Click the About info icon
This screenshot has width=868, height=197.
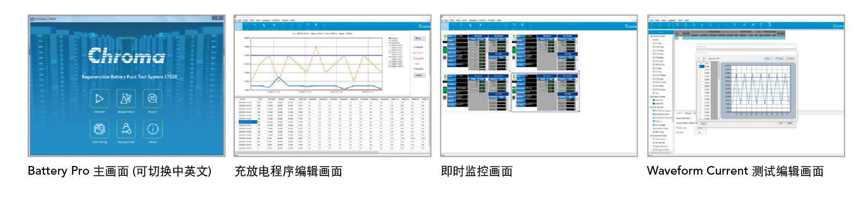[x=153, y=129]
